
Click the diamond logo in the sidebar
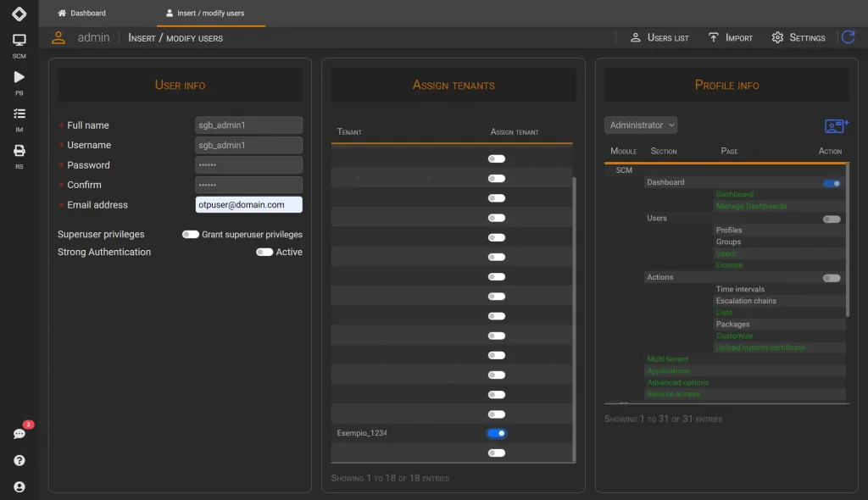[19, 14]
